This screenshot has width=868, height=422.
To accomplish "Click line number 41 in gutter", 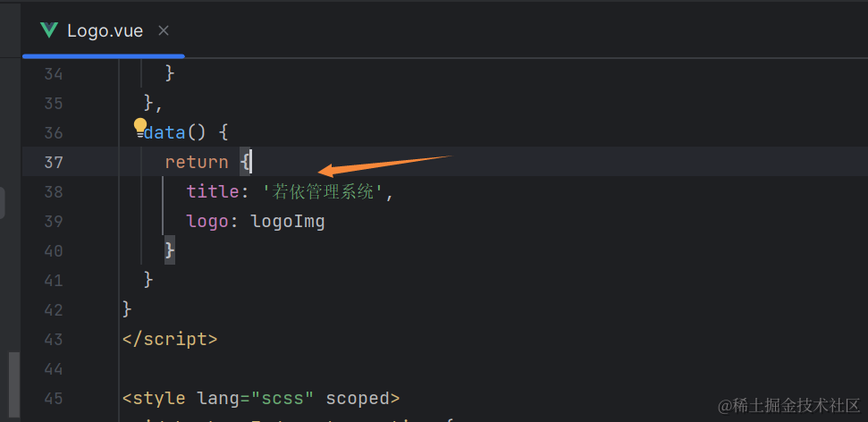I will [x=53, y=280].
